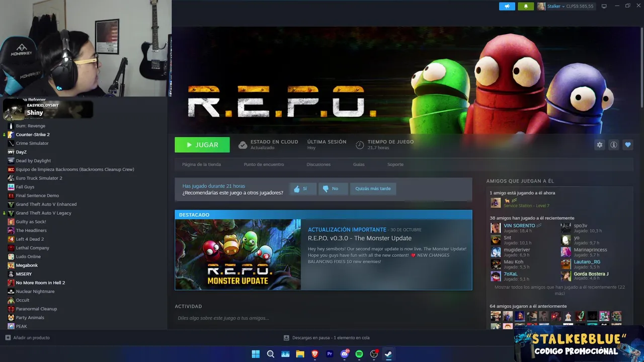Select Occult in the library list
The width and height of the screenshot is (644, 362).
[23, 300]
